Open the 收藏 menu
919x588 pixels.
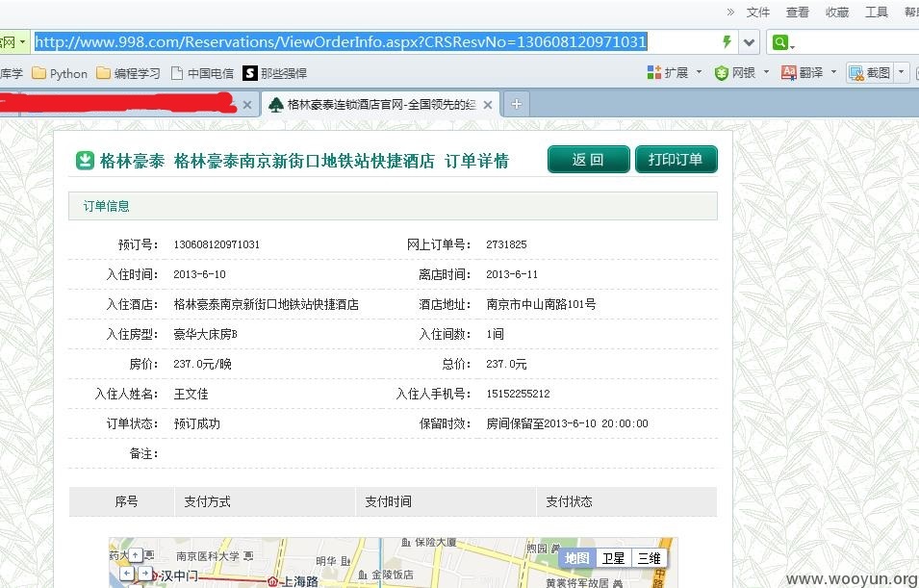(837, 13)
